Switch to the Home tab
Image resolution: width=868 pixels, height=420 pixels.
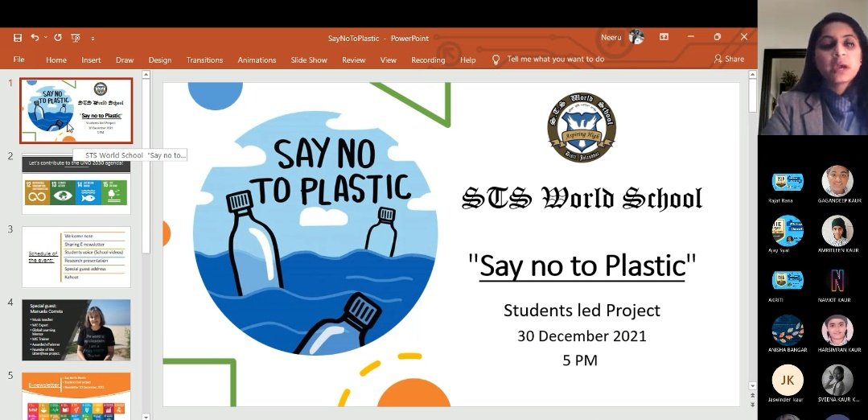pyautogui.click(x=56, y=60)
